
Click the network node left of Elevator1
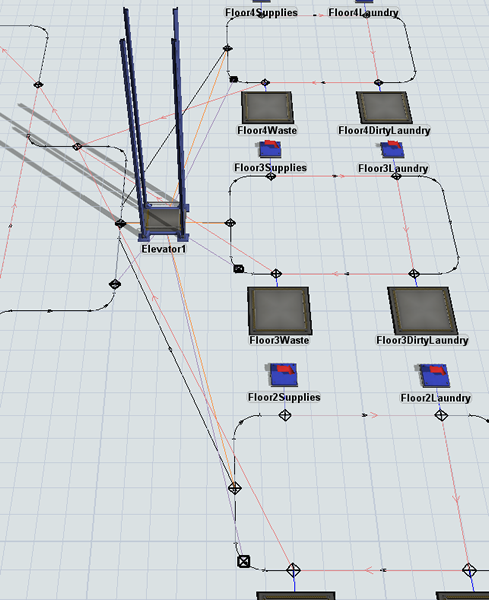tap(121, 223)
